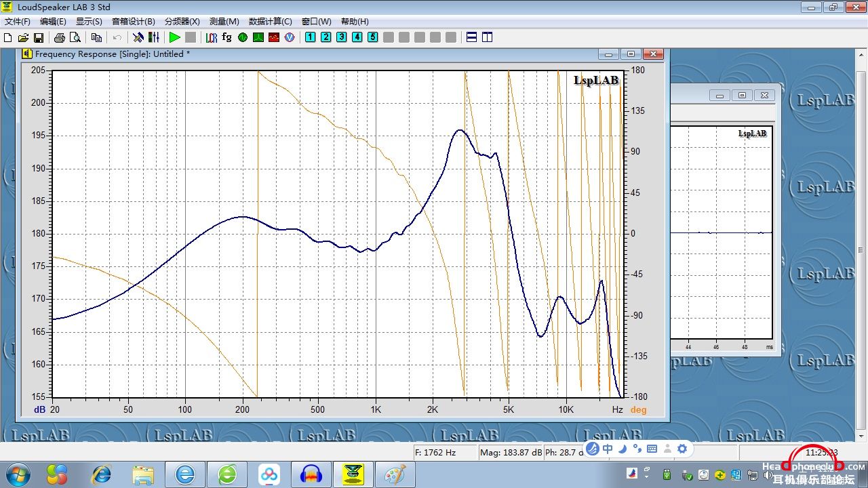
Task: Select overlay curve slot 5
Action: coord(373,37)
